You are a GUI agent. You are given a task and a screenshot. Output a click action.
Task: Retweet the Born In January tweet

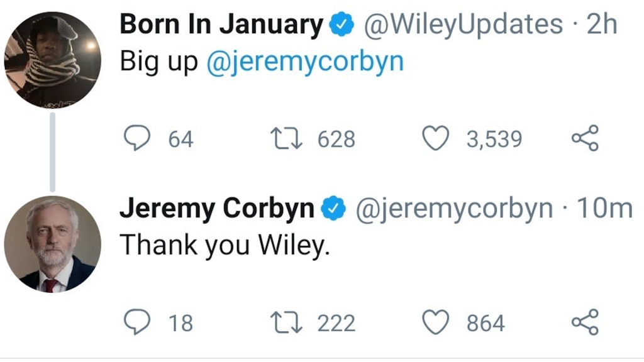tap(286, 139)
